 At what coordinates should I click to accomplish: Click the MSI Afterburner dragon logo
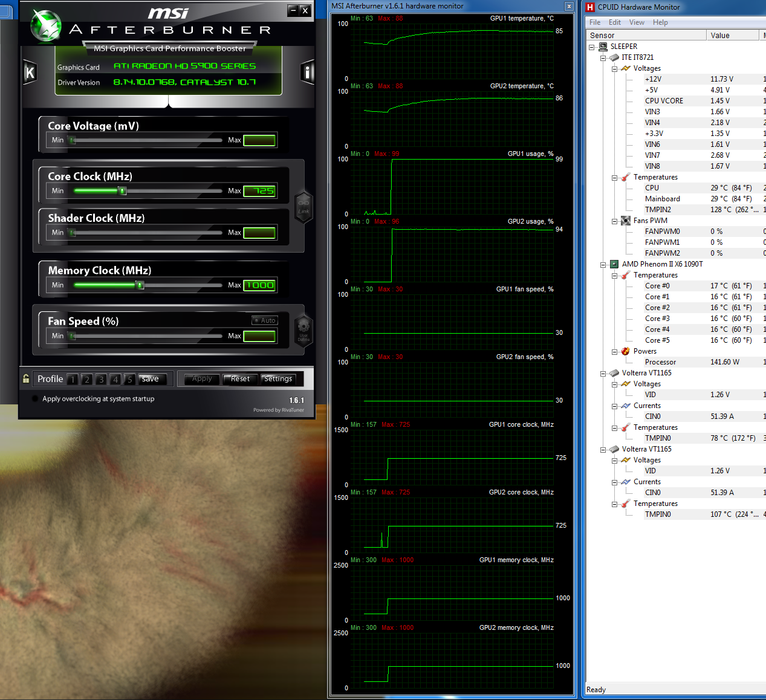(x=46, y=27)
